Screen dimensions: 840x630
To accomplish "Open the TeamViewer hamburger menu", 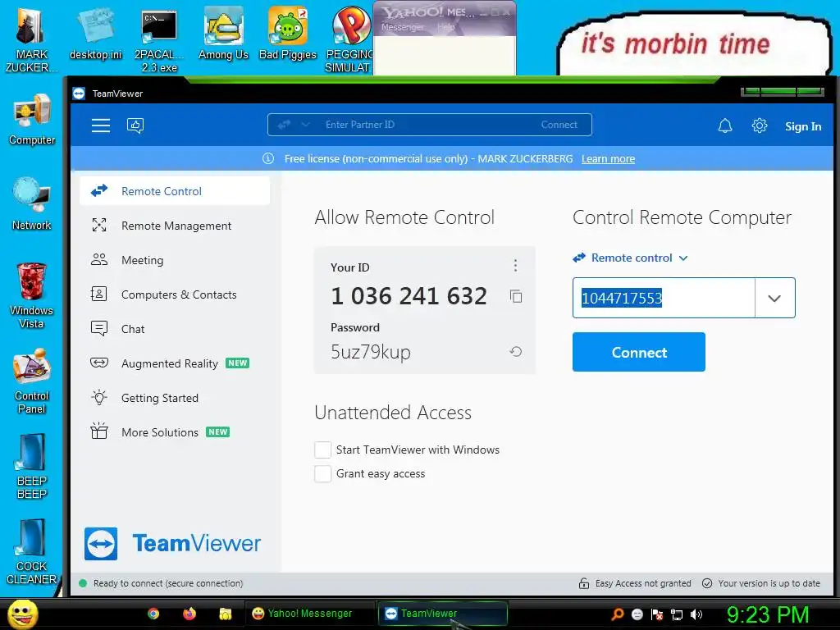I will [101, 126].
